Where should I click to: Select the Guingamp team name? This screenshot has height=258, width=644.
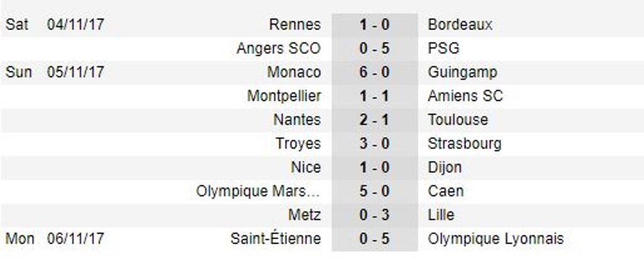point(462,72)
